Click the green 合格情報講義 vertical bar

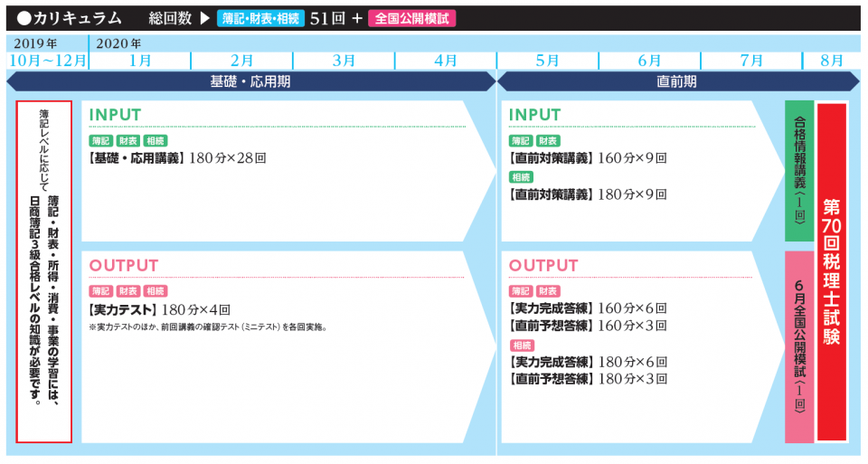click(799, 172)
